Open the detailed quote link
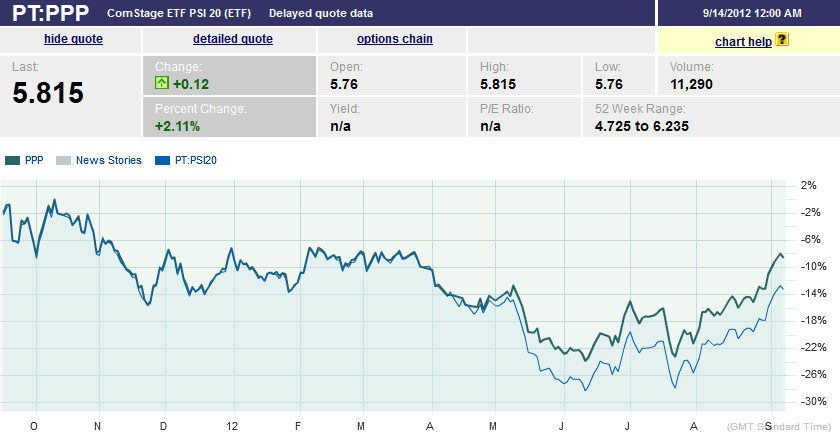Viewport: 840px width, 439px height. [232, 39]
